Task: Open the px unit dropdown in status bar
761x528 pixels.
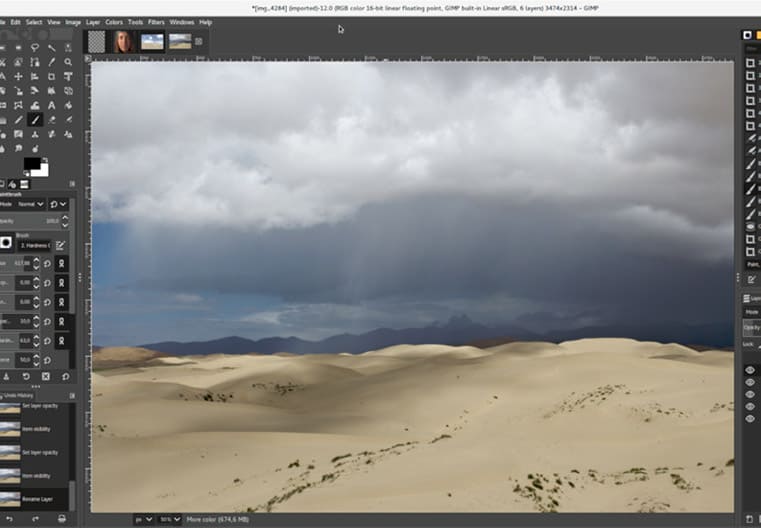Action: click(x=144, y=519)
